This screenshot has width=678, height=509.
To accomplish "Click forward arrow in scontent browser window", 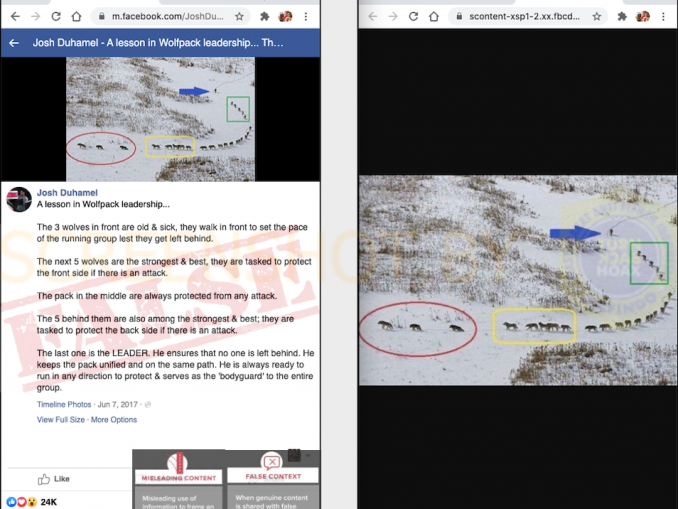I will click(393, 16).
